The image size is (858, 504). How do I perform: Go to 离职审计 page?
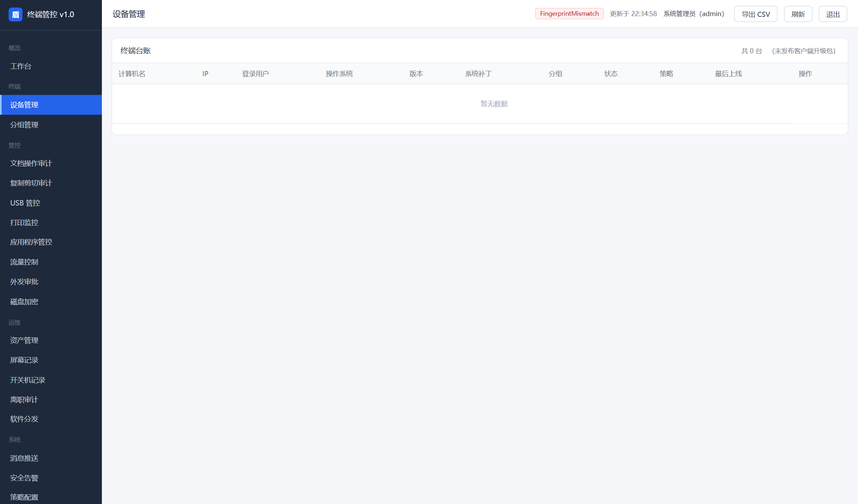point(51,400)
